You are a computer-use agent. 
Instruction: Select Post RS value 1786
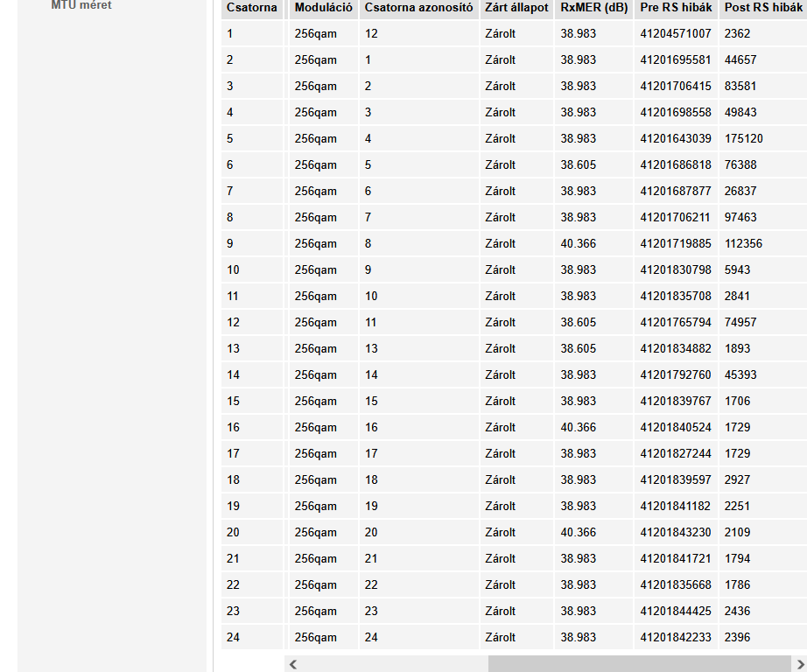(x=737, y=584)
